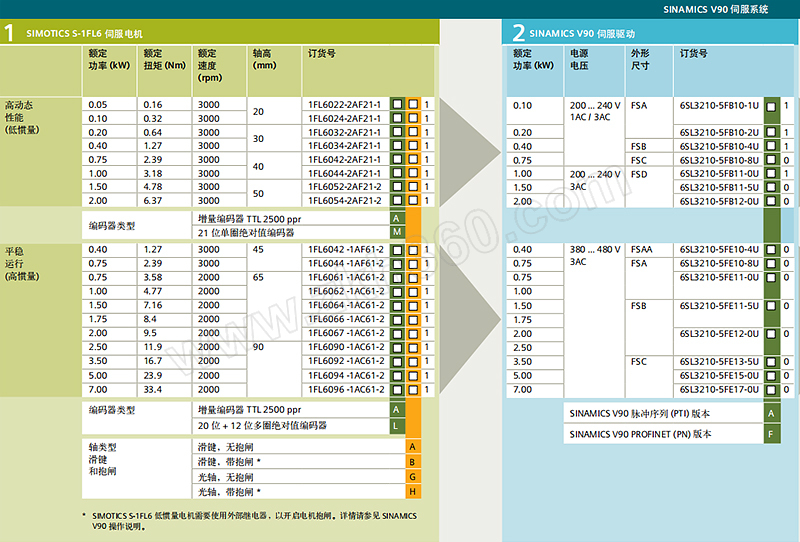Click order number 1FL6042-1AF61-2
The image size is (800, 542).
[x=346, y=249]
